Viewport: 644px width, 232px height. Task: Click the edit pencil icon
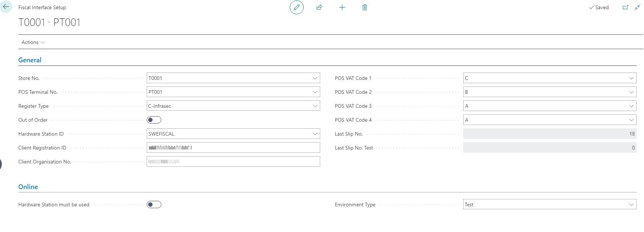pos(296,7)
